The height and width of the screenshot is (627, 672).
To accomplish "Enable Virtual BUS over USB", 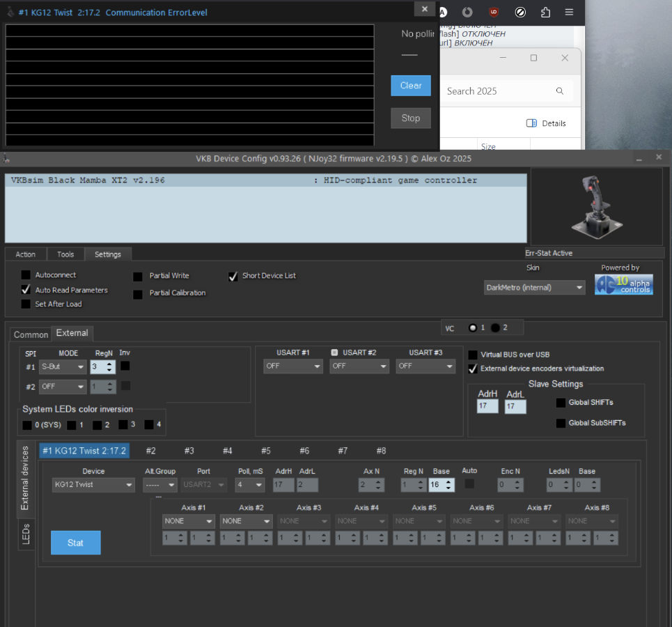I will pos(474,355).
